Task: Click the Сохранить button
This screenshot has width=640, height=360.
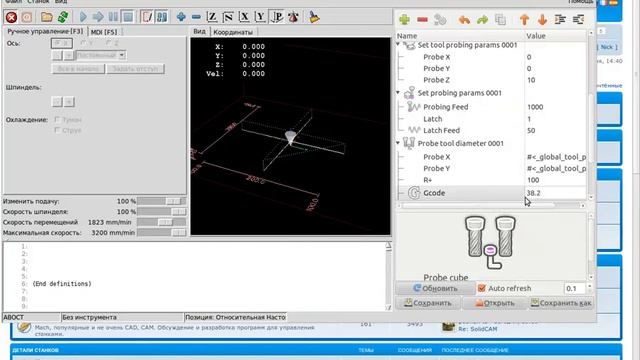Action: pyautogui.click(x=428, y=303)
